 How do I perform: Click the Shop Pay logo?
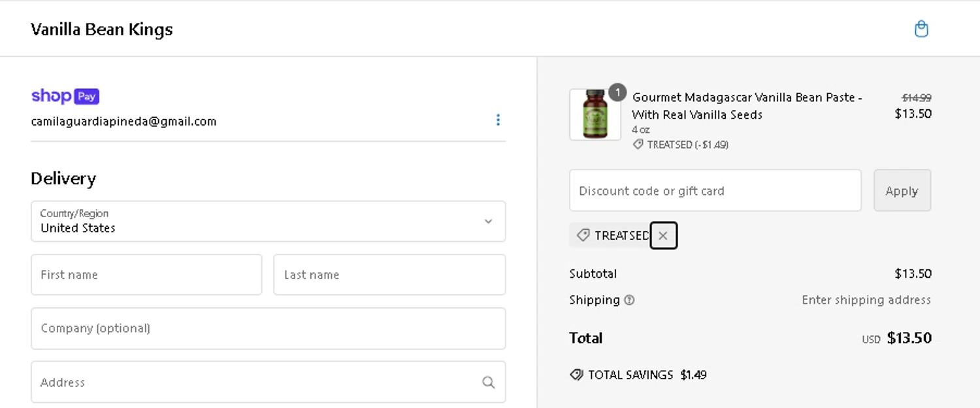(x=65, y=96)
